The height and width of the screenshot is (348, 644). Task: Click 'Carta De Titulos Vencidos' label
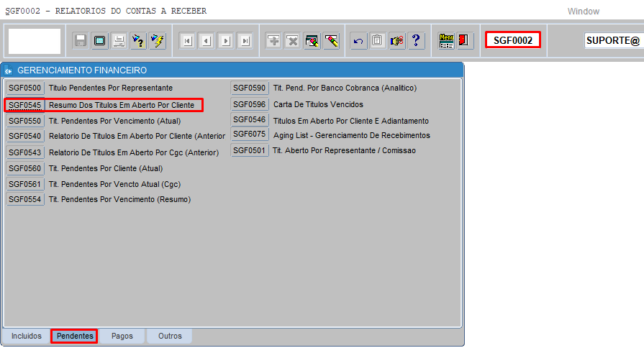tap(318, 104)
